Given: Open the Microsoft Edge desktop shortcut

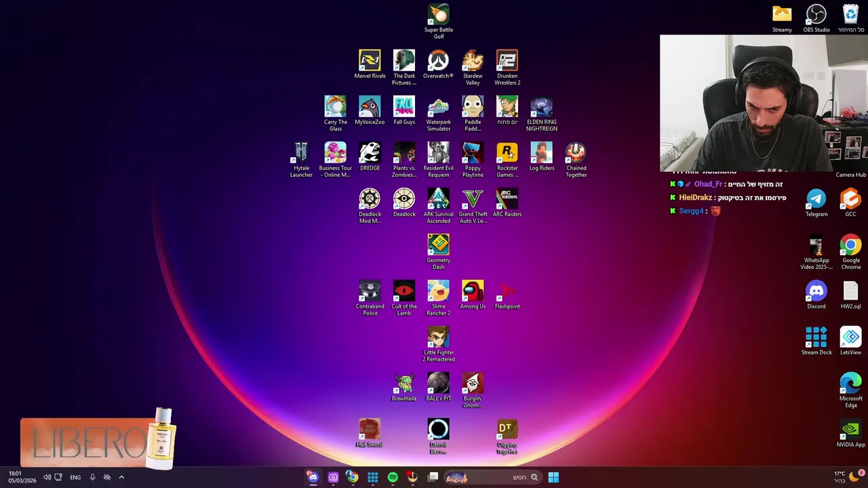Looking at the screenshot, I should [x=850, y=390].
